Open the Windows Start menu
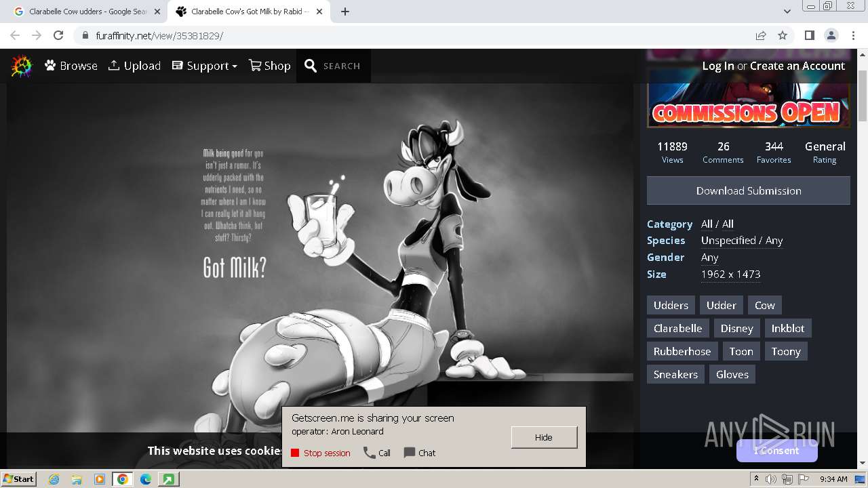The image size is (868, 488). [x=19, y=479]
